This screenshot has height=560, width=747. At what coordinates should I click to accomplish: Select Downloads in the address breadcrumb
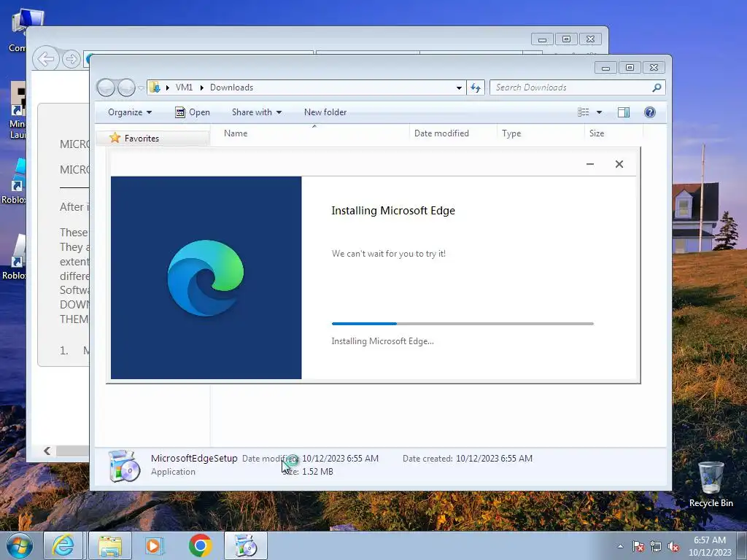pyautogui.click(x=231, y=87)
